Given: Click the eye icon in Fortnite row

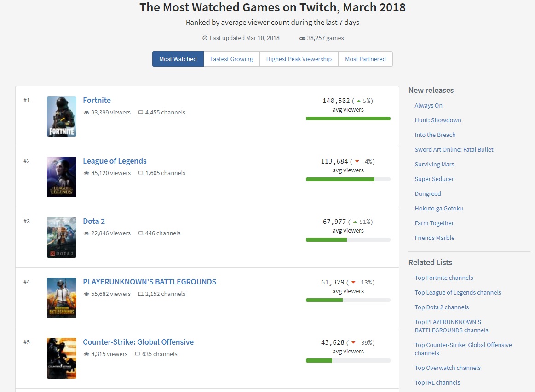Looking at the screenshot, I should (86, 113).
